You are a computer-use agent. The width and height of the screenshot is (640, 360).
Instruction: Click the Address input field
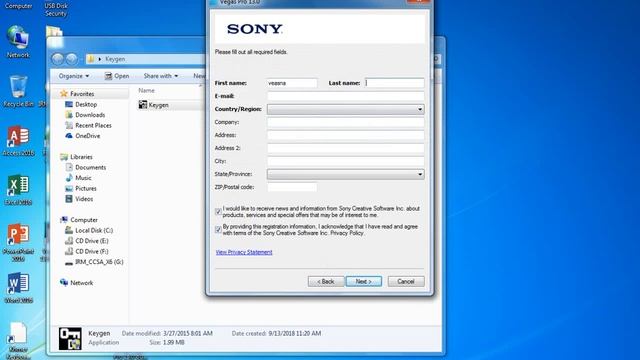(x=346, y=136)
